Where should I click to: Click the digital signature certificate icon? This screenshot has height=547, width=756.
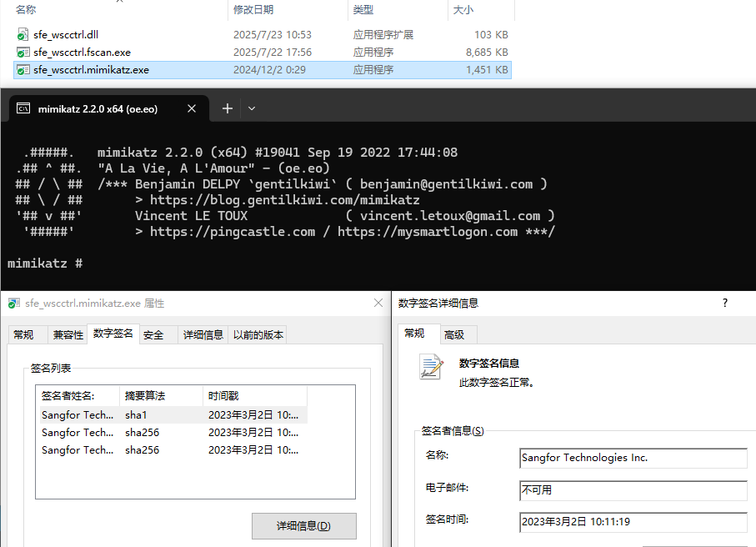click(431, 367)
